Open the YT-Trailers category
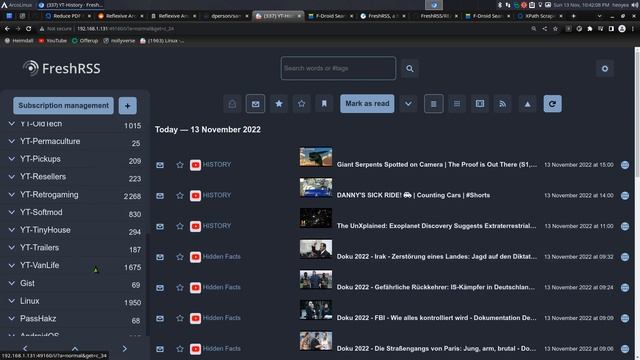The height and width of the screenshot is (360, 640). point(40,248)
